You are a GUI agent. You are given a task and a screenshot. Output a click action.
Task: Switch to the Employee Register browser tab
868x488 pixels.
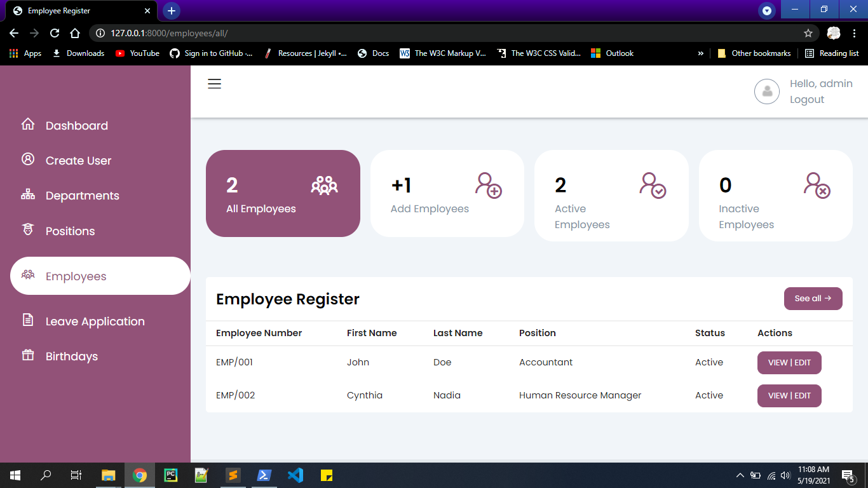[x=76, y=10]
